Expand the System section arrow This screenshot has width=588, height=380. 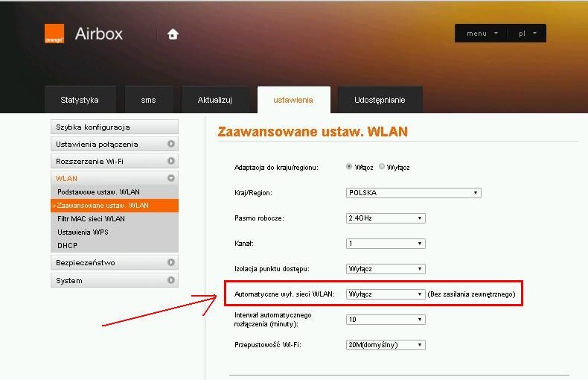pyautogui.click(x=171, y=280)
